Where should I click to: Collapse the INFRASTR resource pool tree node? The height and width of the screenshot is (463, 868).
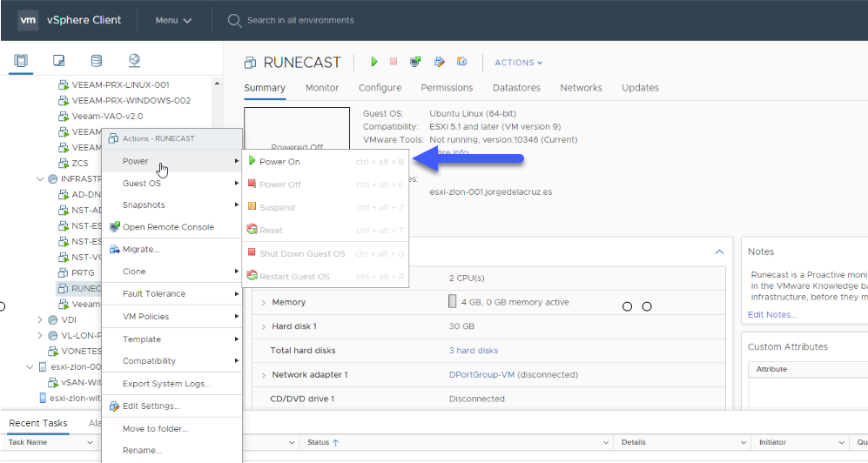tap(40, 179)
